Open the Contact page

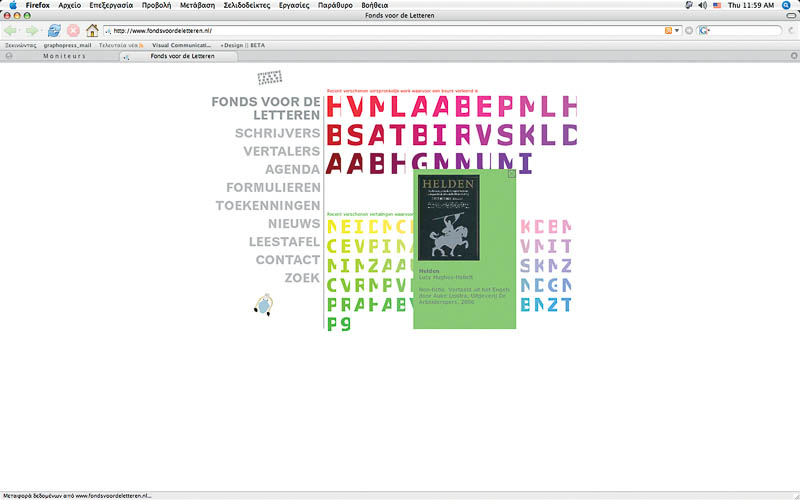coord(288,260)
